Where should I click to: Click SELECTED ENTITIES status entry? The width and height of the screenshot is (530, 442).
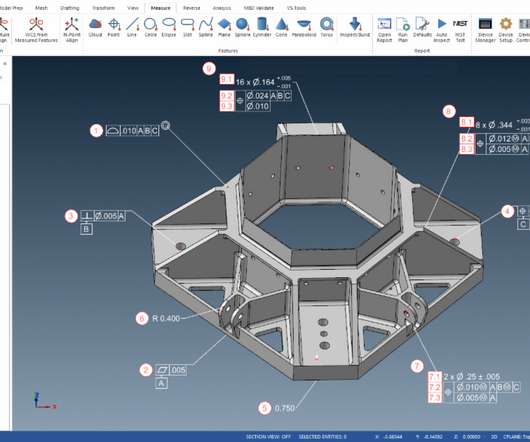(322, 437)
